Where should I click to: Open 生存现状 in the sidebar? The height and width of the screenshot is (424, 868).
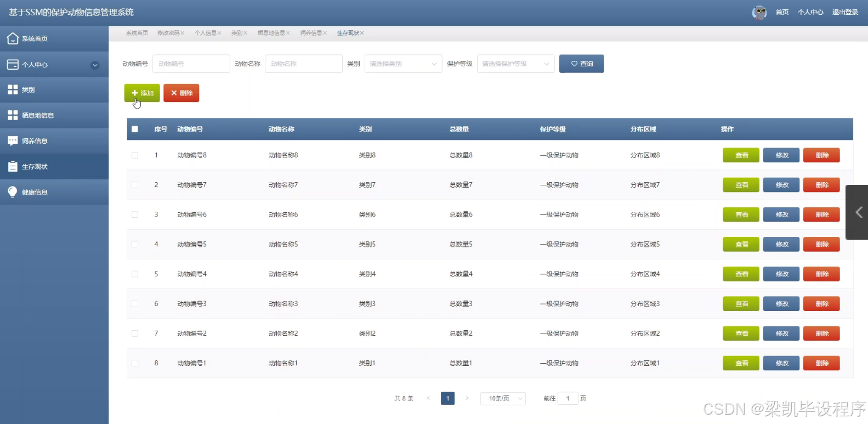tap(54, 166)
